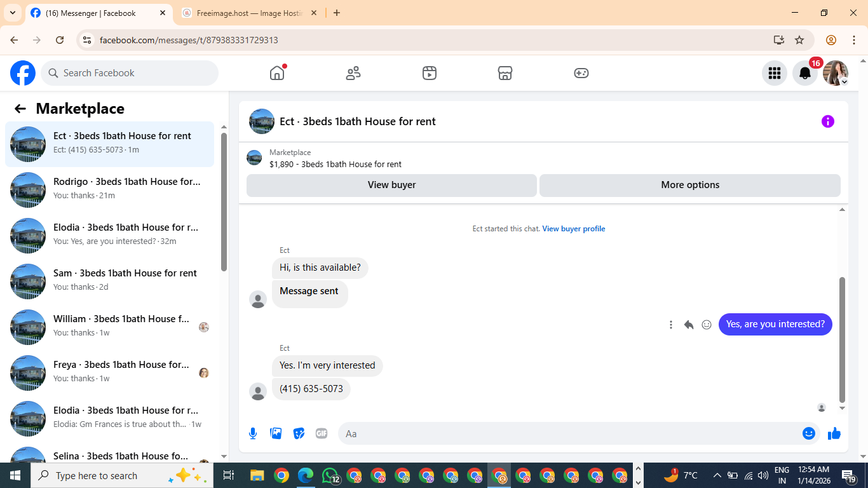Screen dimensions: 868x488
Task: Open Windows notification center
Action: point(849,475)
